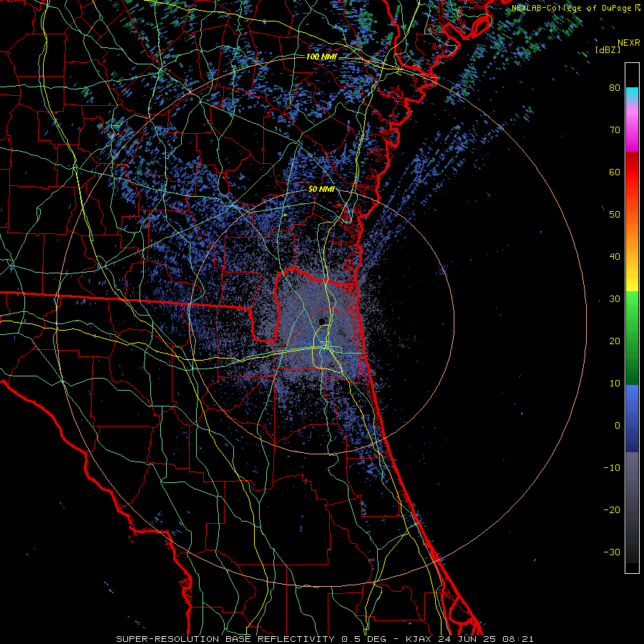Click the cyan band atop the color bar
Viewport: 644px width, 644px height.
point(632,94)
